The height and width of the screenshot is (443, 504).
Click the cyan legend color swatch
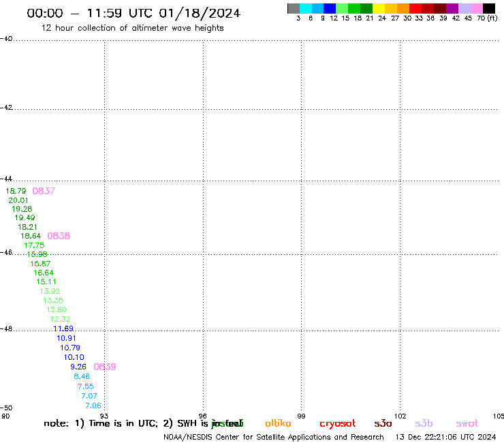coord(306,8)
